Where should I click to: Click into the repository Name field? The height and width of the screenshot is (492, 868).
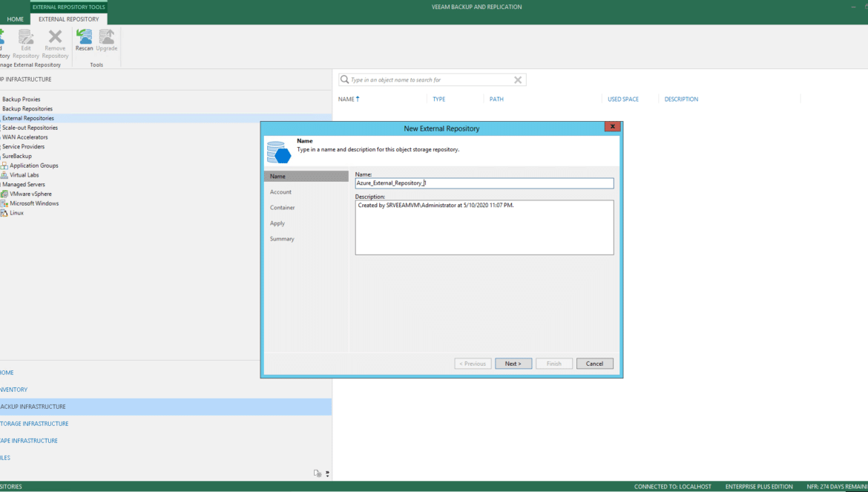pyautogui.click(x=484, y=183)
